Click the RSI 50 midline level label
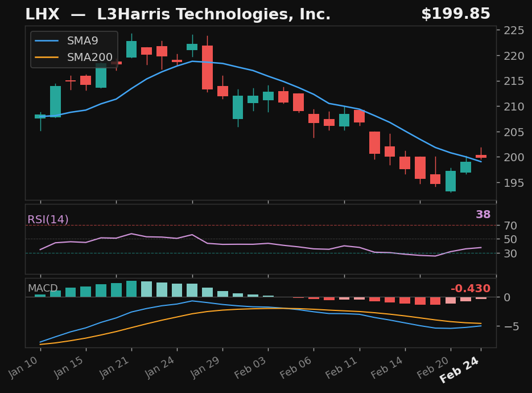This screenshot has width=532, height=393. coord(510,239)
